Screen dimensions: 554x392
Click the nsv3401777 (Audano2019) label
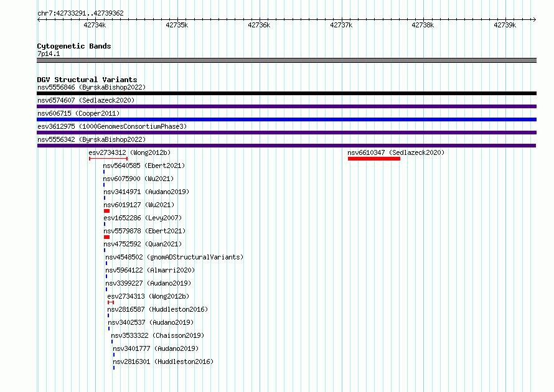[x=156, y=348]
